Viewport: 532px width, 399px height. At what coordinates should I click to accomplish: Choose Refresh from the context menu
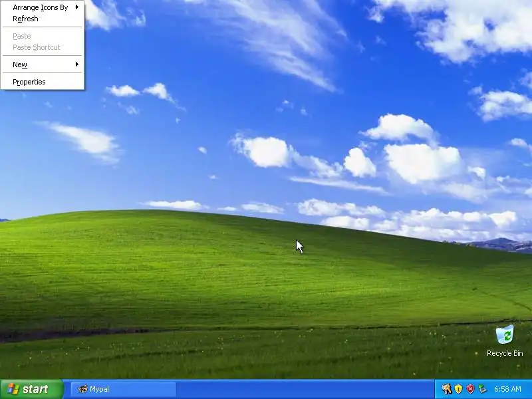[x=43, y=19]
